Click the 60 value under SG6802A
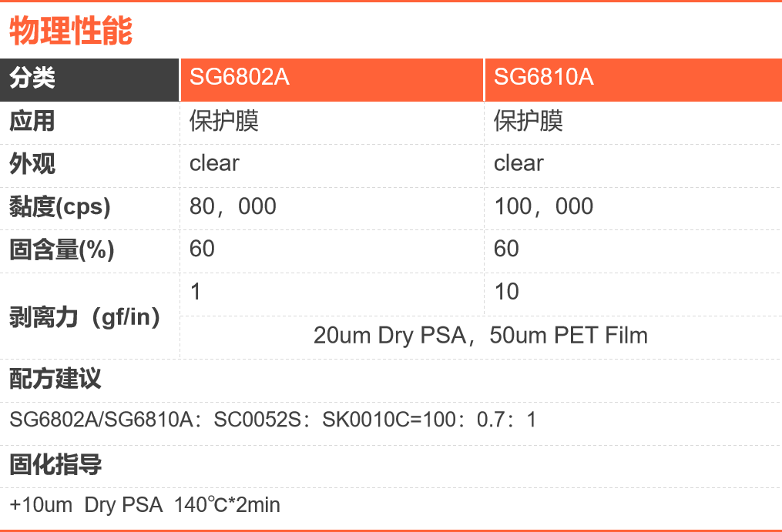Viewport: 782px width, 532px height. (x=202, y=249)
